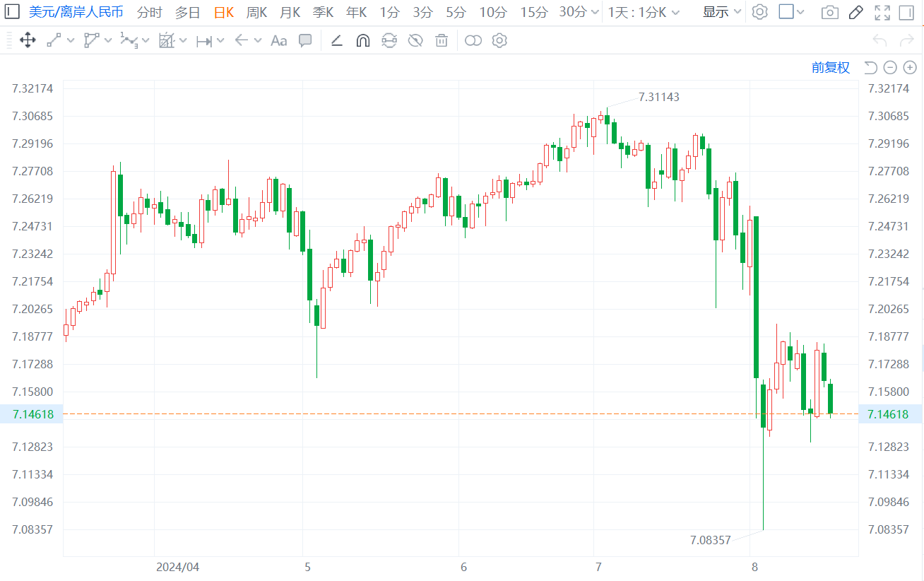Toggle the right sidebar panel icon
Image resolution: width=924 pixels, height=581 pixels.
click(907, 12)
